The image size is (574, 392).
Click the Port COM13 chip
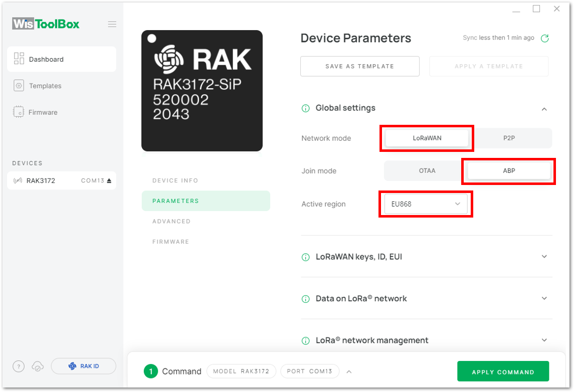[x=310, y=371]
